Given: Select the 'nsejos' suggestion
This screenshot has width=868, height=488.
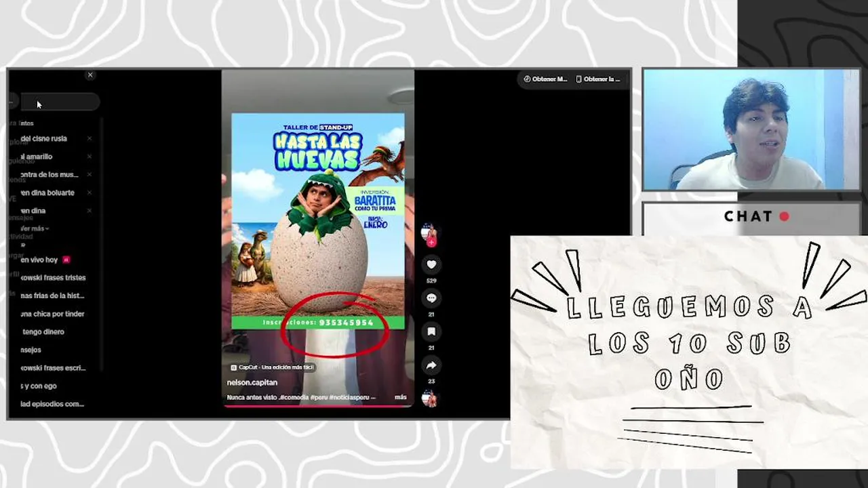Looking at the screenshot, I should pos(31,350).
